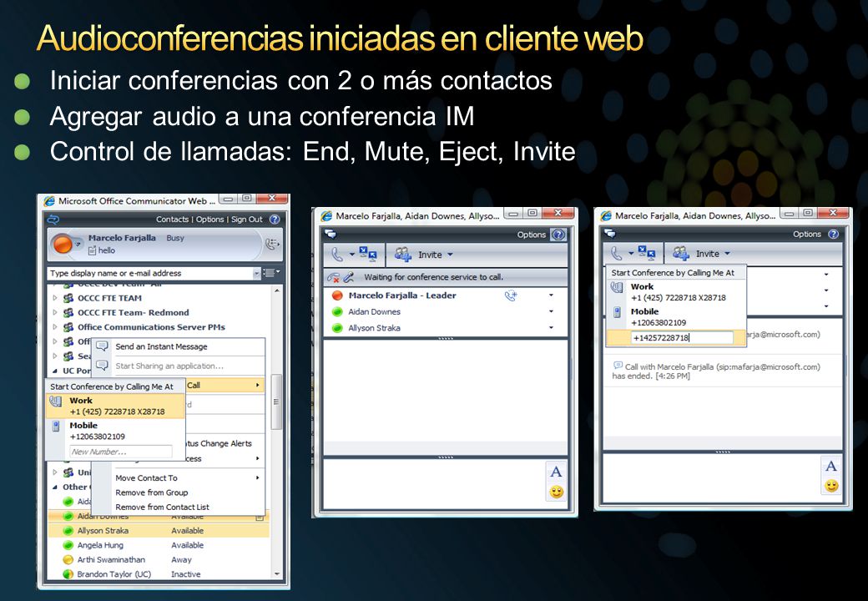The width and height of the screenshot is (868, 601).
Task: Choose Start Sharing an application
Action: [179, 366]
